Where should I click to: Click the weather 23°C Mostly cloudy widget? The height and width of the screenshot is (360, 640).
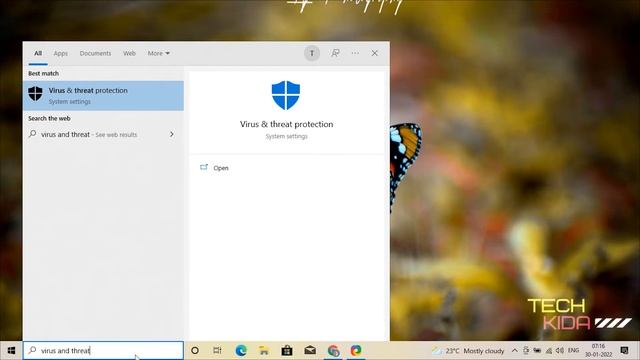point(469,351)
